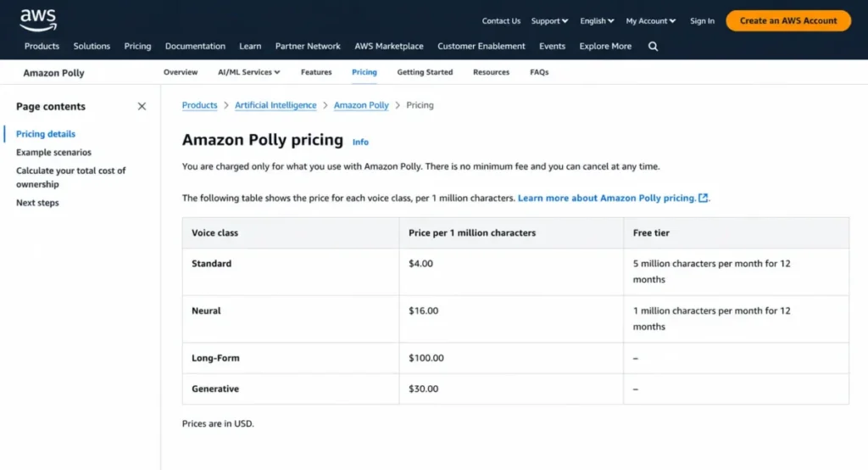Open the Customer Enablement menu
Image resolution: width=868 pixels, height=470 pixels.
pos(481,46)
